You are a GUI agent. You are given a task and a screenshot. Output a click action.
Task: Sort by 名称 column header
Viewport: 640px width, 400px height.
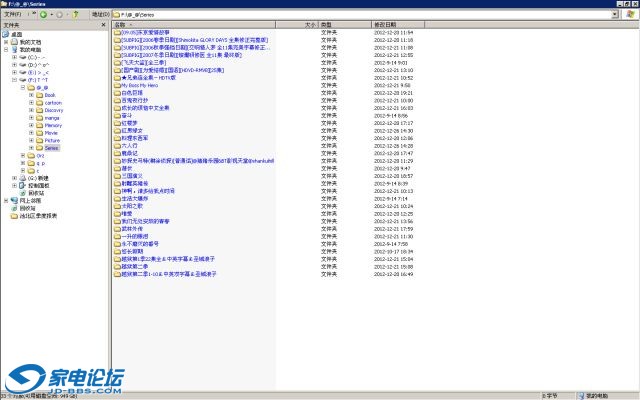125,24
